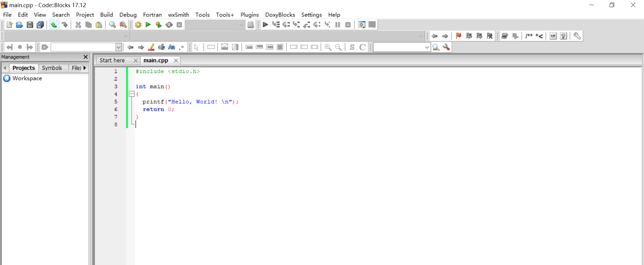The width and height of the screenshot is (644, 265).
Task: Click the debugger Run to cursor icon
Action: coord(276,24)
